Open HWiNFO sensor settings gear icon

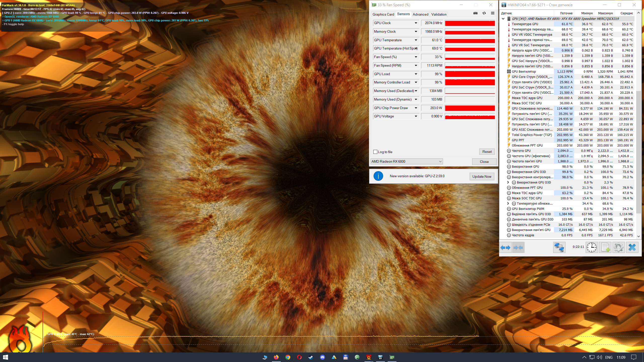click(x=619, y=248)
